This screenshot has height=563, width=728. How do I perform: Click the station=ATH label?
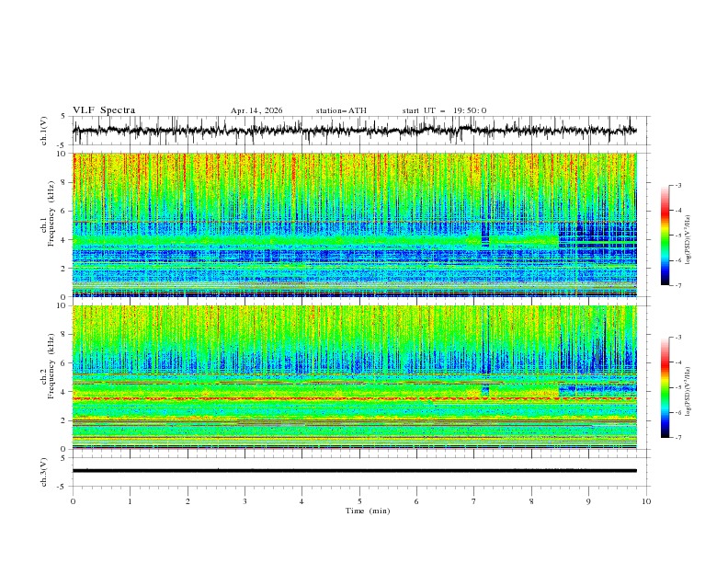341,110
